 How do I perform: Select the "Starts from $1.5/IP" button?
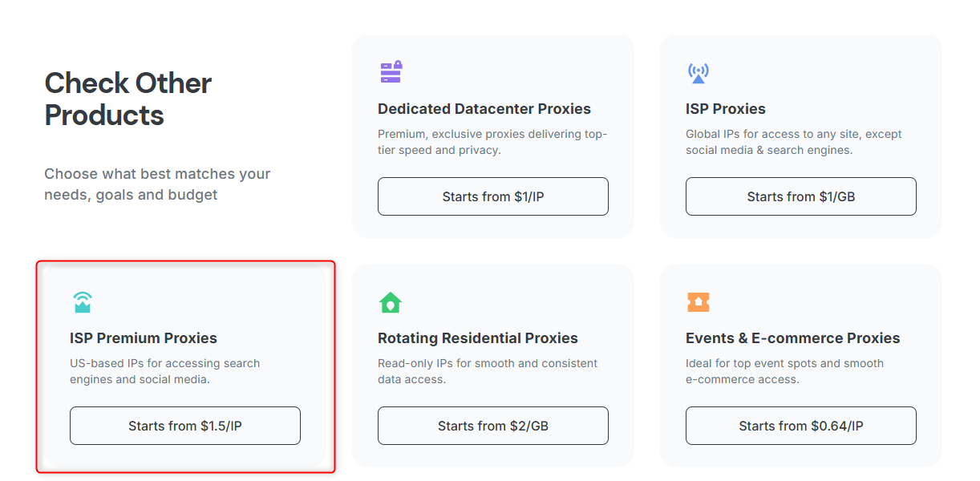(185, 426)
